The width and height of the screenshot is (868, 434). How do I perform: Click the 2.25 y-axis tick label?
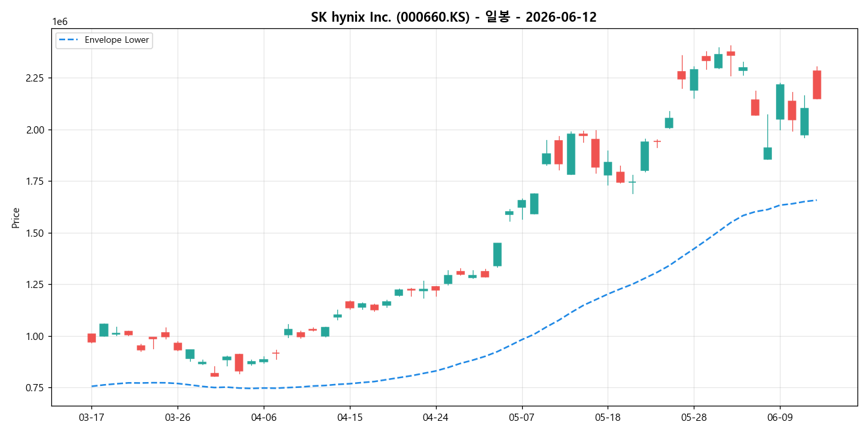coord(34,78)
